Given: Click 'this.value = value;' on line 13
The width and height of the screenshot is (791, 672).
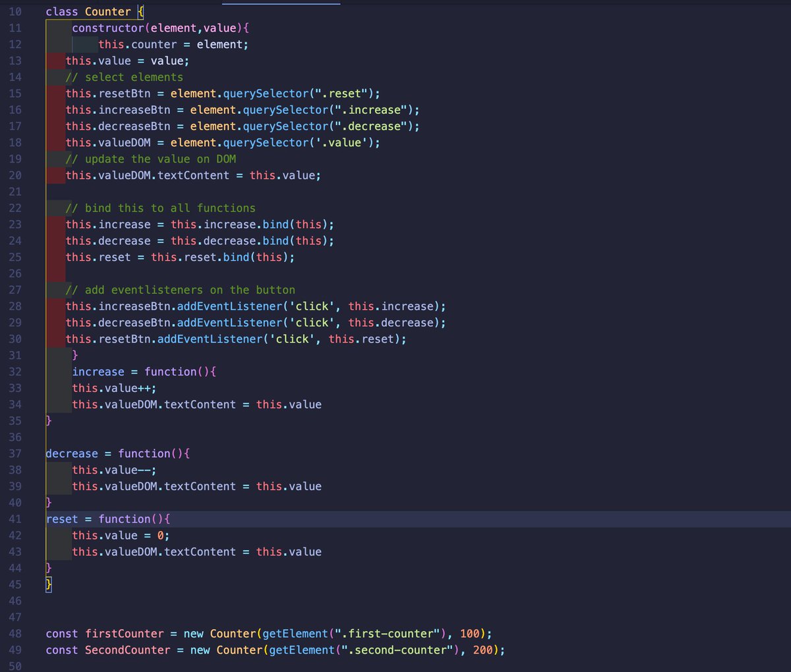Looking at the screenshot, I should (127, 61).
